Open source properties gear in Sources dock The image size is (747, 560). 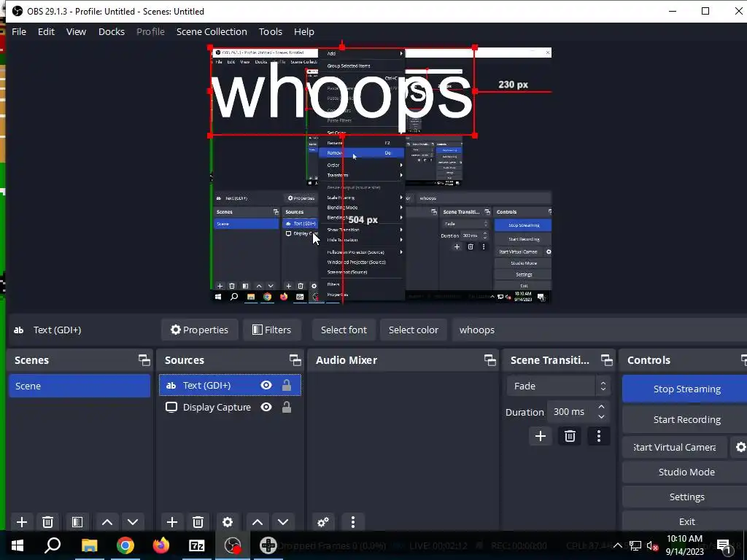coord(228,522)
